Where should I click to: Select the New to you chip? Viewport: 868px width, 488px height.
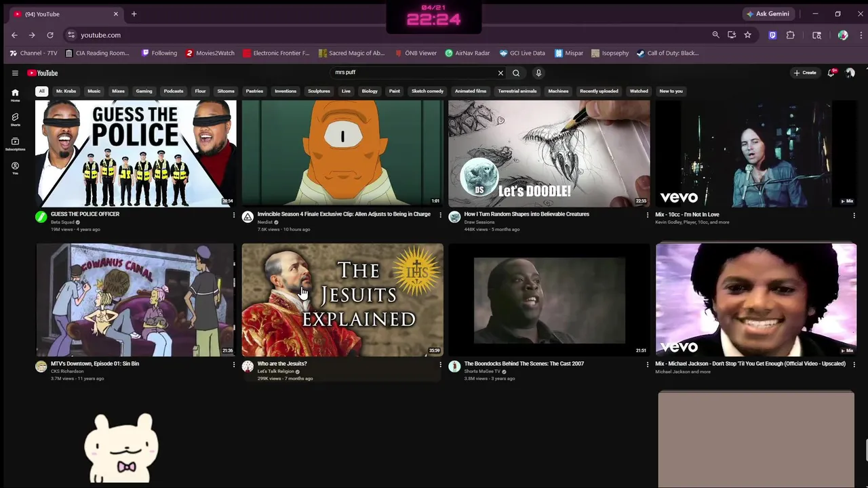click(671, 91)
